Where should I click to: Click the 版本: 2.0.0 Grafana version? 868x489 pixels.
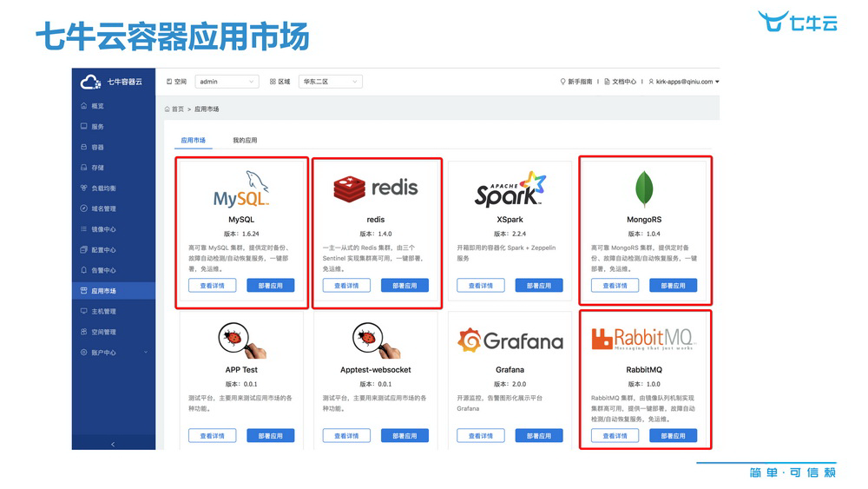click(x=510, y=384)
